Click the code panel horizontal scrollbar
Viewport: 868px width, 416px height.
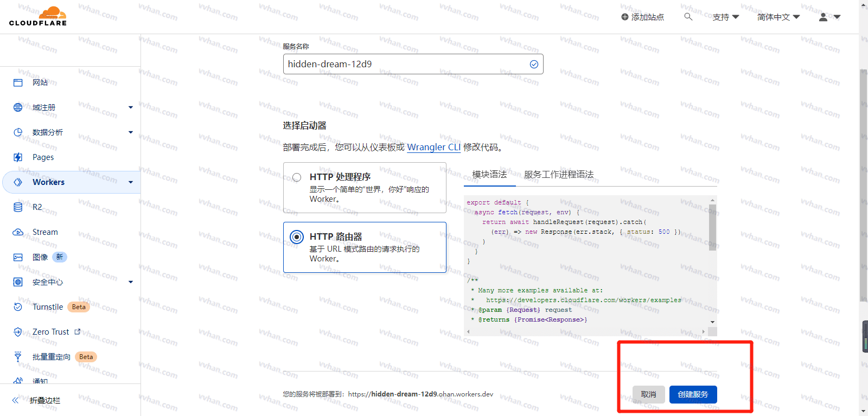point(587,331)
